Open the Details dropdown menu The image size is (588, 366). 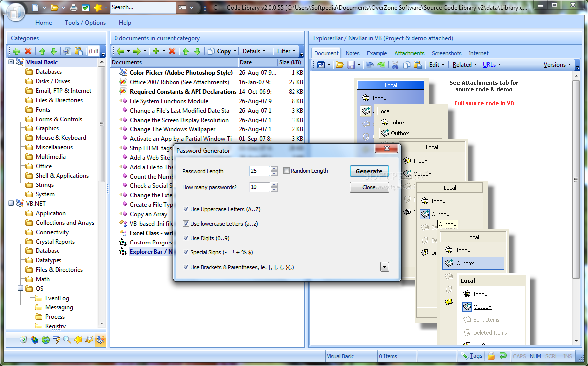click(x=254, y=51)
